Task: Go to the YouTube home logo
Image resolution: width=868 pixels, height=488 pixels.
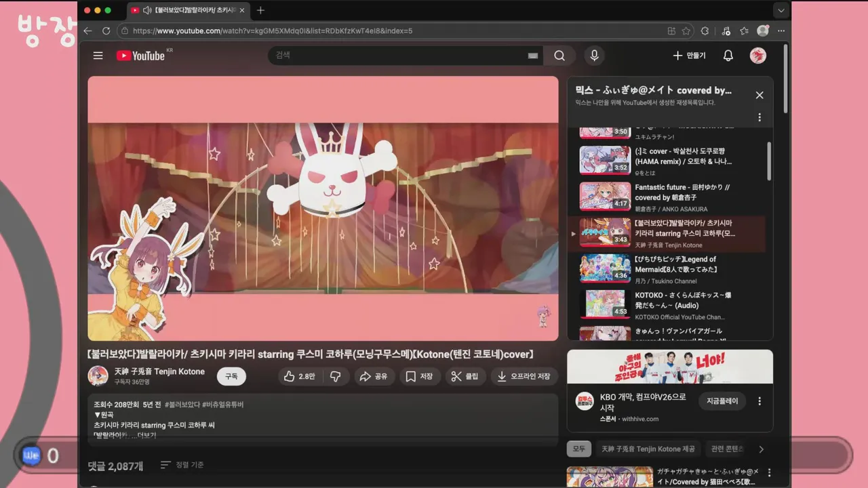Action: coord(140,56)
